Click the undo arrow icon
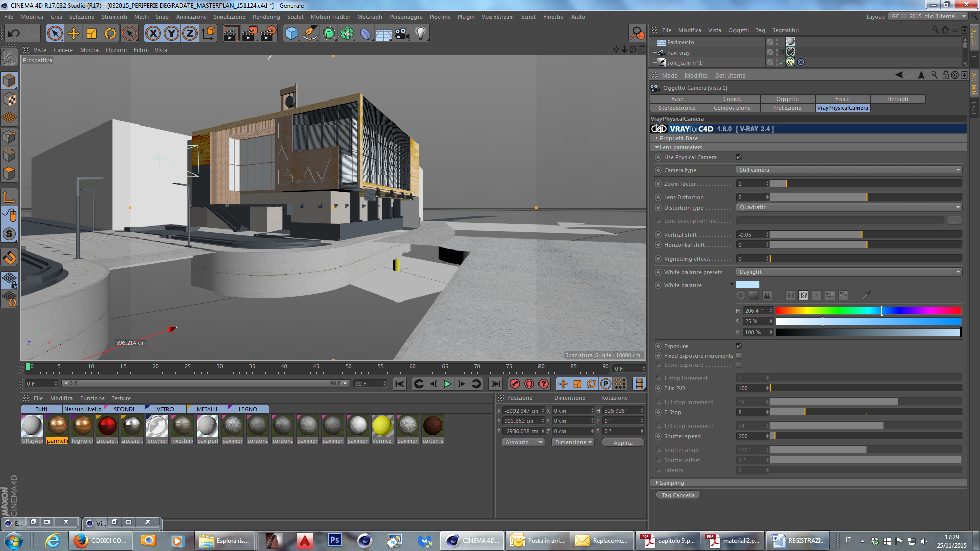 (13, 34)
